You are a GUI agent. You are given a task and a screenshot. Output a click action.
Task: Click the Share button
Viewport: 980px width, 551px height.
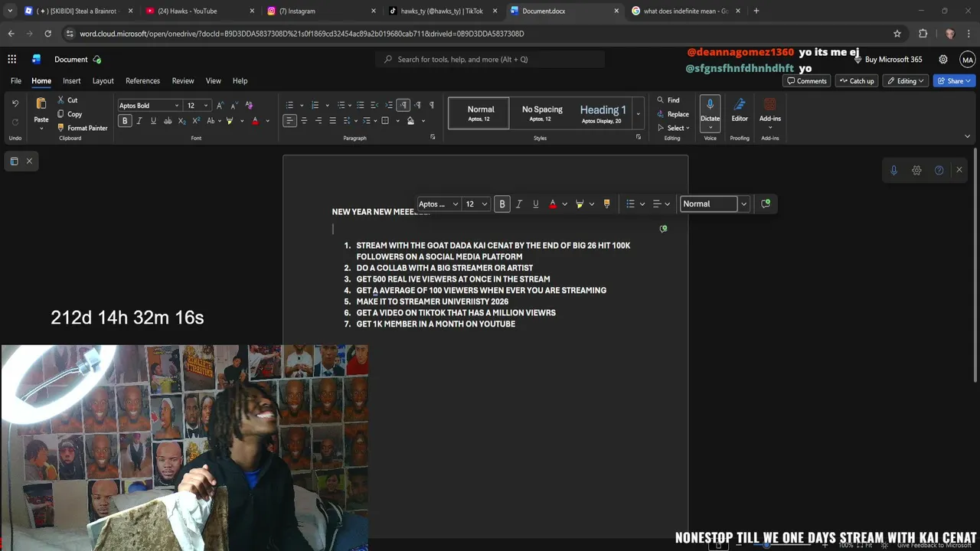954,80
